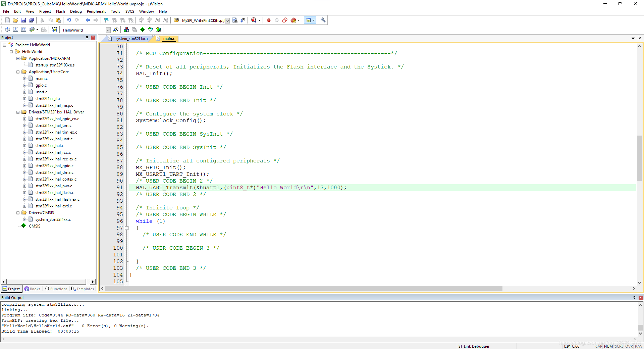Kill all breakpoints icon
This screenshot has height=349, width=644.
coord(293,20)
